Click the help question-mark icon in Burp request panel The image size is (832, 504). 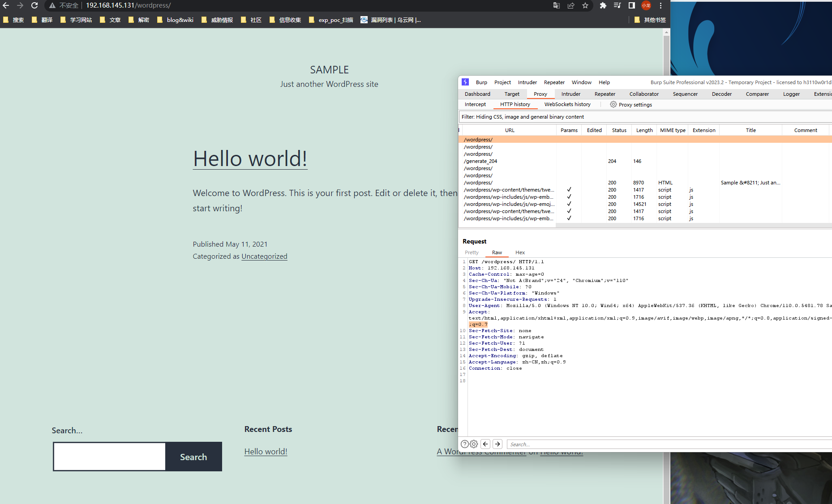point(465,444)
